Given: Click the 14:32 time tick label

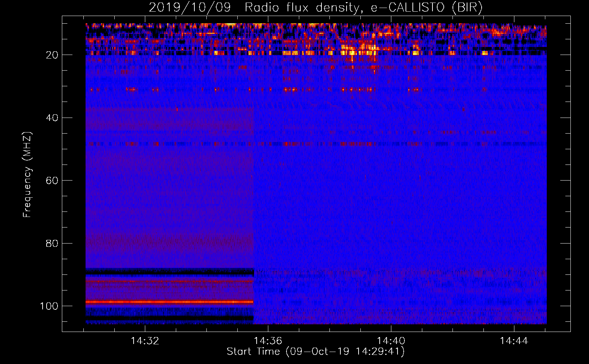Looking at the screenshot, I should pyautogui.click(x=145, y=341).
